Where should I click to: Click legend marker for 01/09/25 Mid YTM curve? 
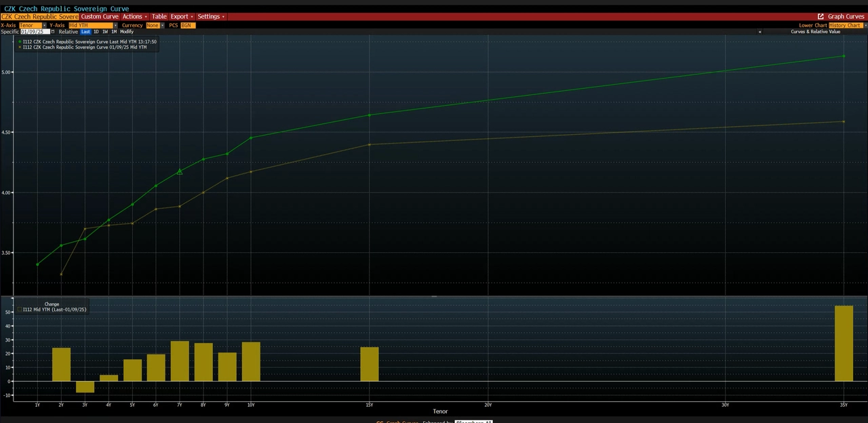coord(20,47)
